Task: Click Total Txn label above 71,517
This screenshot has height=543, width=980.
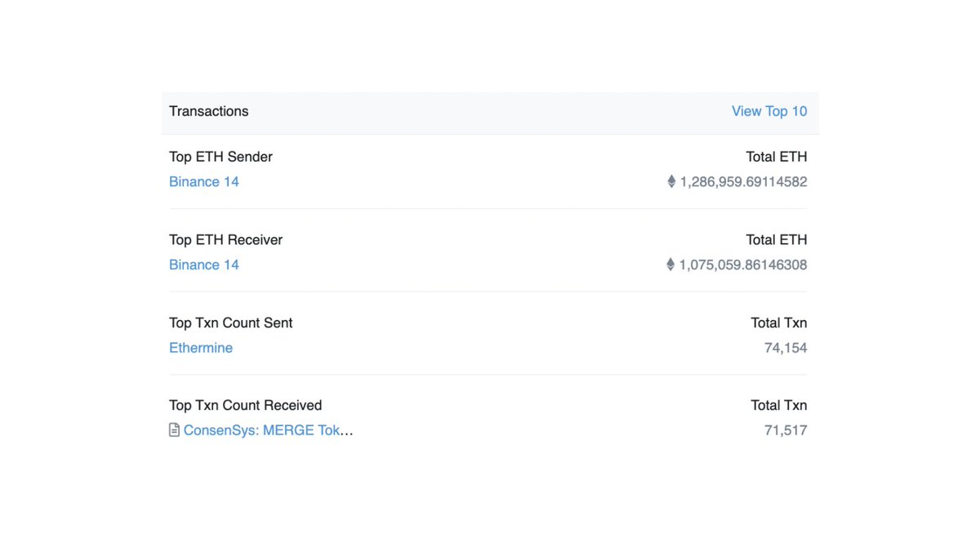Action: (x=779, y=405)
